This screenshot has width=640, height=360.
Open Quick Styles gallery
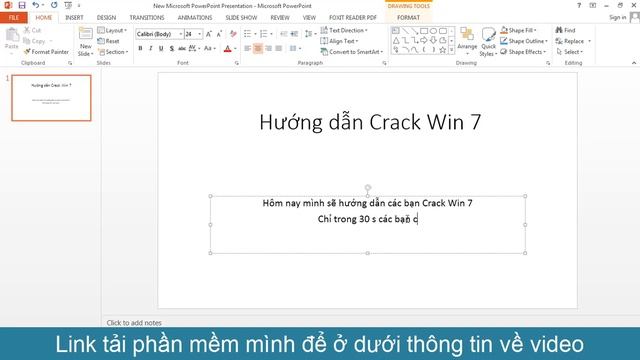[488, 42]
